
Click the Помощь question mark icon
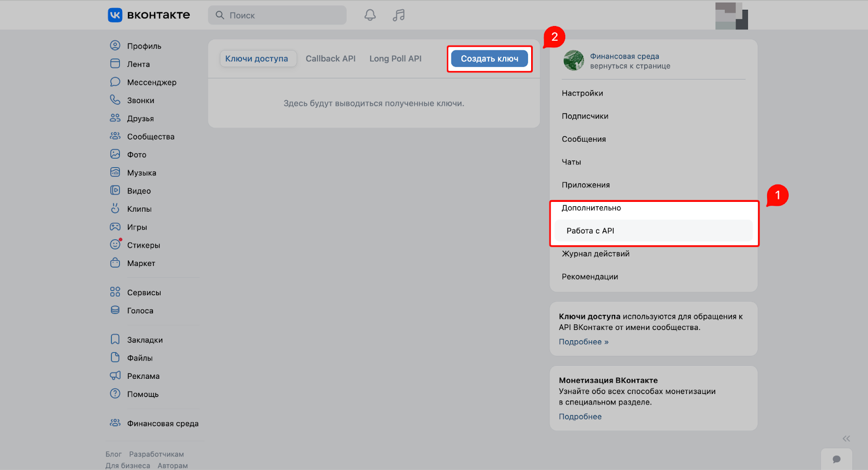[x=115, y=394]
